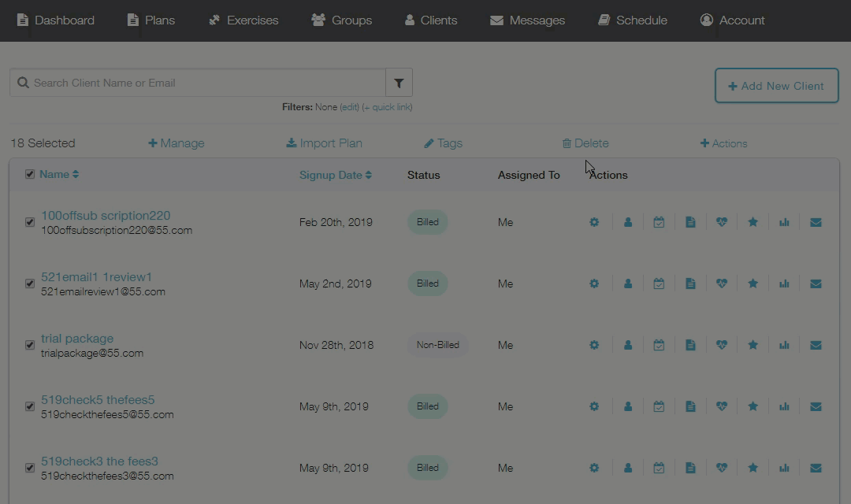The image size is (851, 504).
Task: Go to the Exercises tab
Action: pyautogui.click(x=243, y=20)
